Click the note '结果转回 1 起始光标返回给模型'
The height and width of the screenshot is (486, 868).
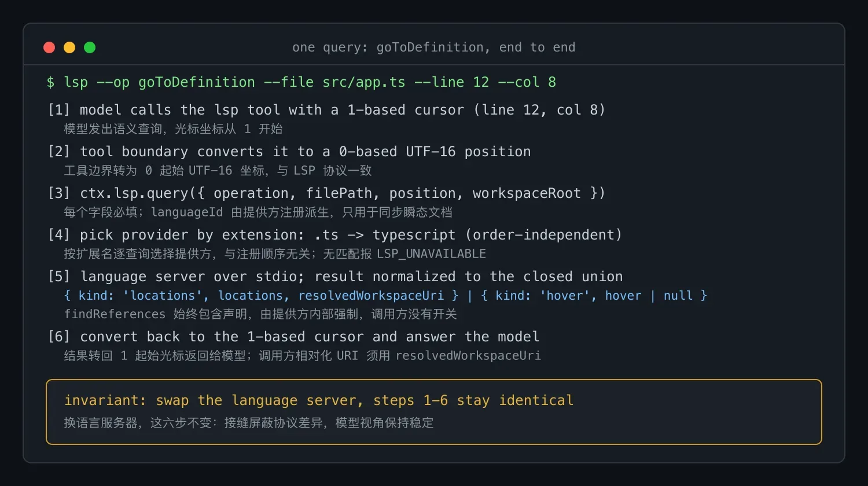click(302, 356)
